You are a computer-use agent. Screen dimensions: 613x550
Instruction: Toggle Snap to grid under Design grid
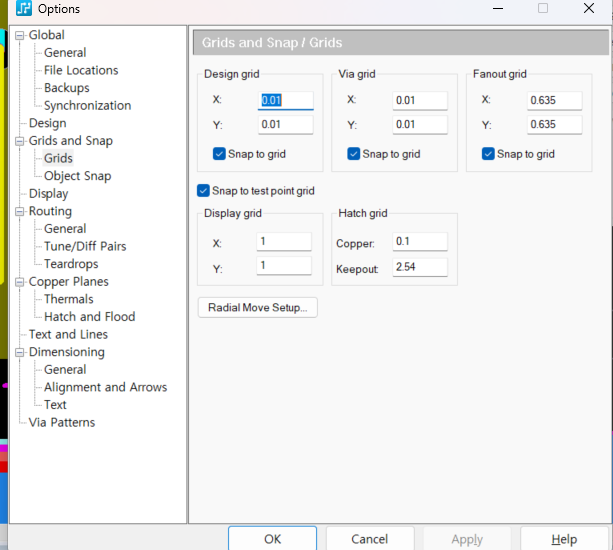click(x=219, y=154)
